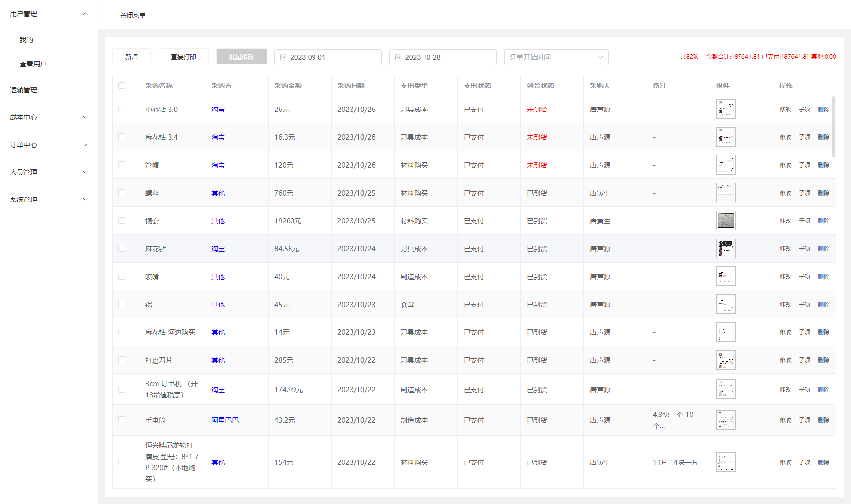Expand the 订单中心 sidebar menu

49,145
